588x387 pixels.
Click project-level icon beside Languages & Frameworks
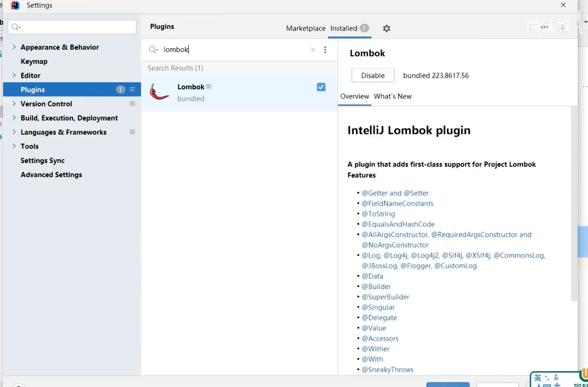point(132,132)
